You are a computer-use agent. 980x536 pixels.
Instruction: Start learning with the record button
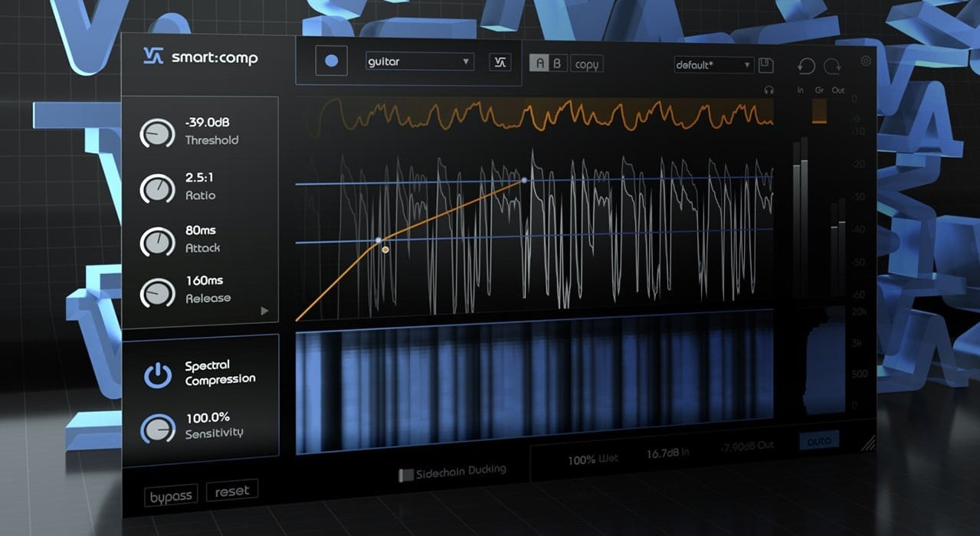pos(332,61)
